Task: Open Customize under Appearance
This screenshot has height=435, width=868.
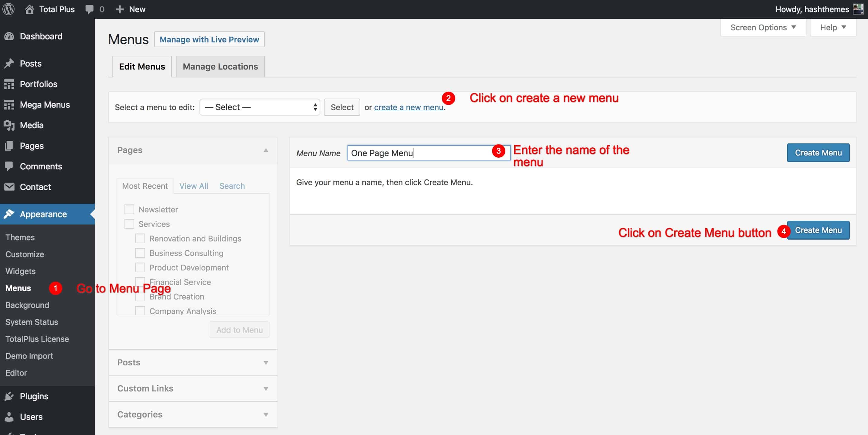Action: click(24, 254)
